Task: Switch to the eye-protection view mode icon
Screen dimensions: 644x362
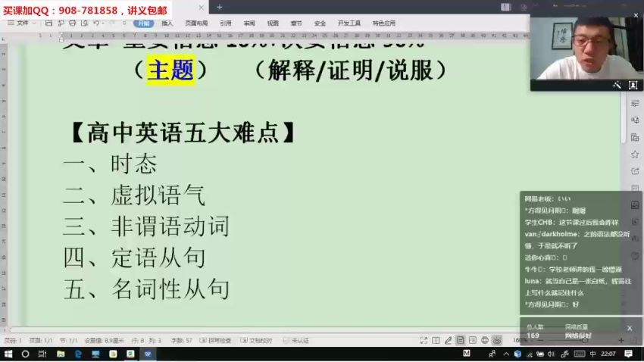Action: pos(497,340)
